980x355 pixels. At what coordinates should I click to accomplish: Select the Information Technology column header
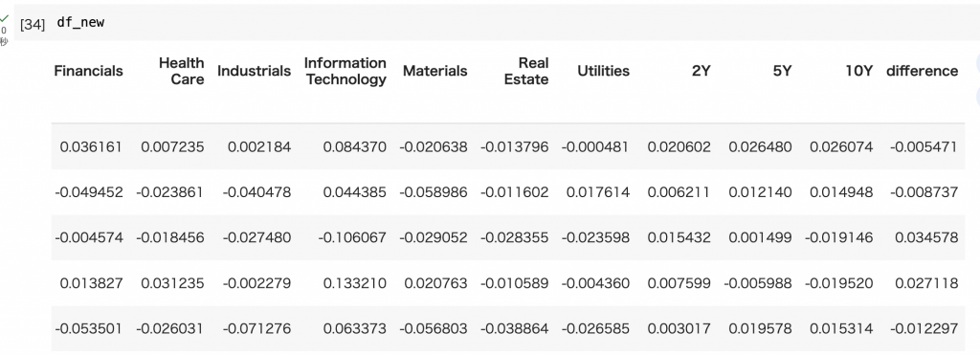pyautogui.click(x=345, y=71)
